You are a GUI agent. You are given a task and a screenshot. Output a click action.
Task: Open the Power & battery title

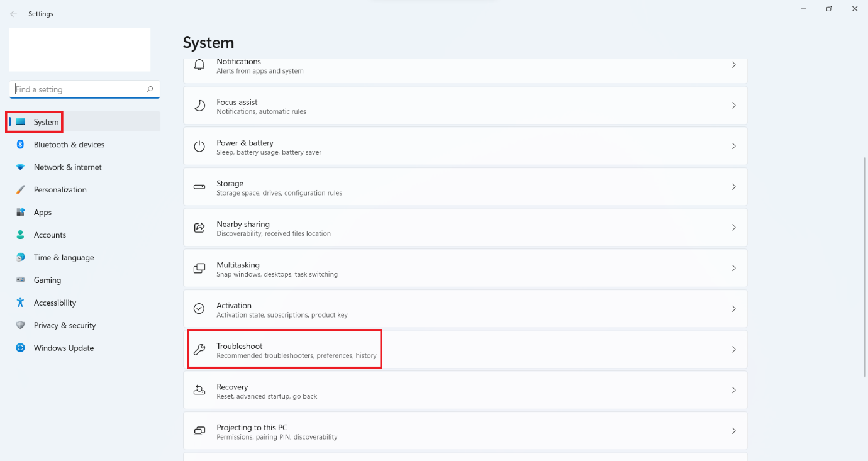245,143
